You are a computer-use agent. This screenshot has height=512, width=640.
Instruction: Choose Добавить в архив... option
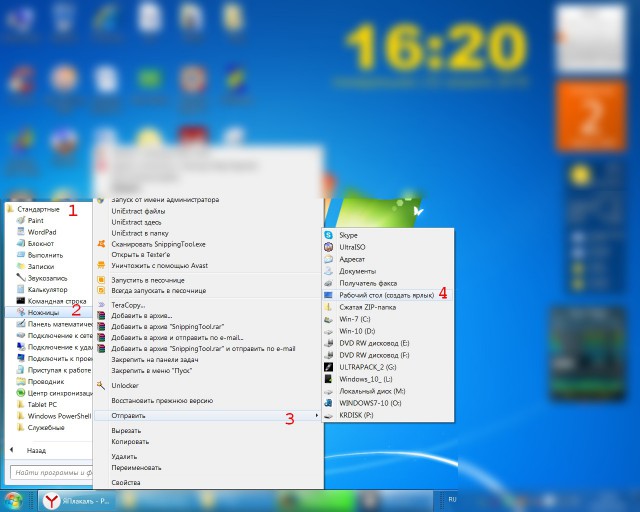[142, 316]
